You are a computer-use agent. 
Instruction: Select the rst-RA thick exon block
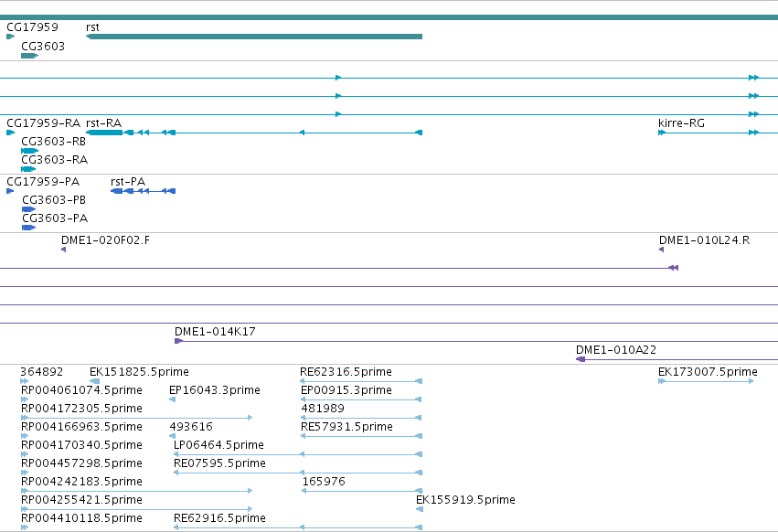(x=104, y=133)
